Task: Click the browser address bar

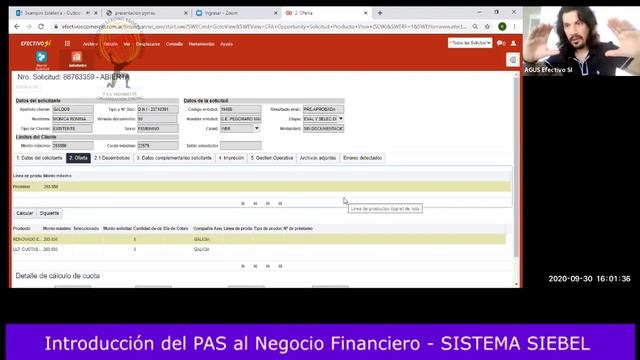Action: [x=263, y=27]
